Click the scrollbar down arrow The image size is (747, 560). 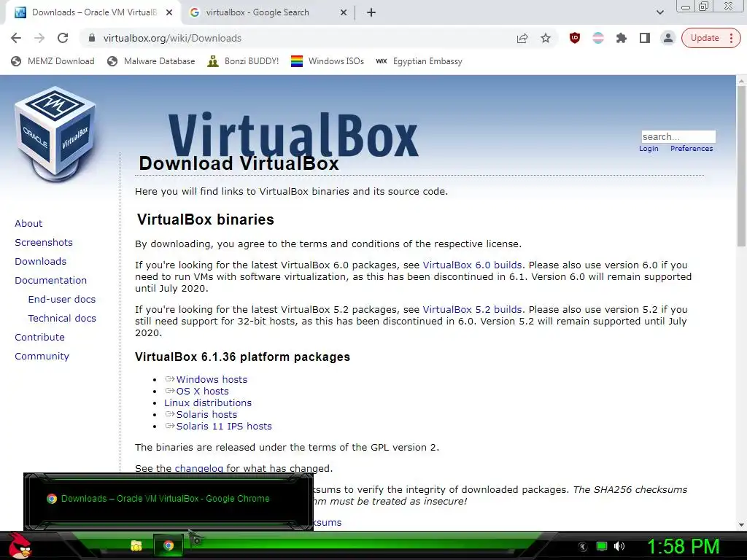(741, 525)
